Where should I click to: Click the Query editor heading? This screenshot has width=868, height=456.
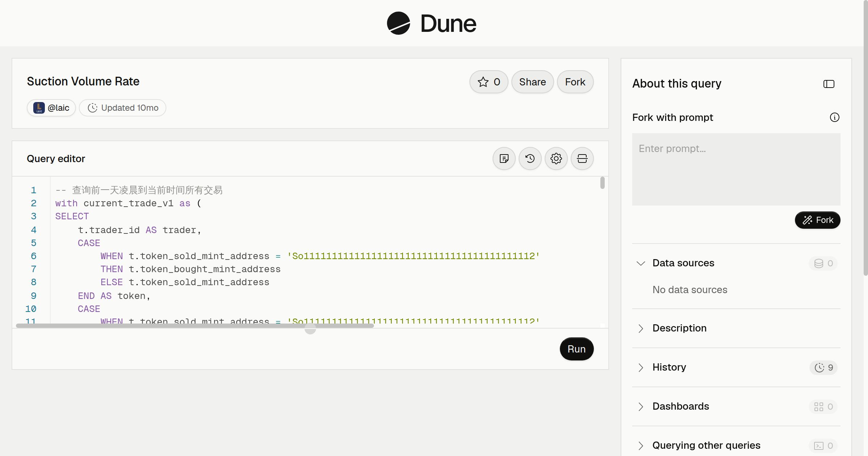tap(56, 159)
